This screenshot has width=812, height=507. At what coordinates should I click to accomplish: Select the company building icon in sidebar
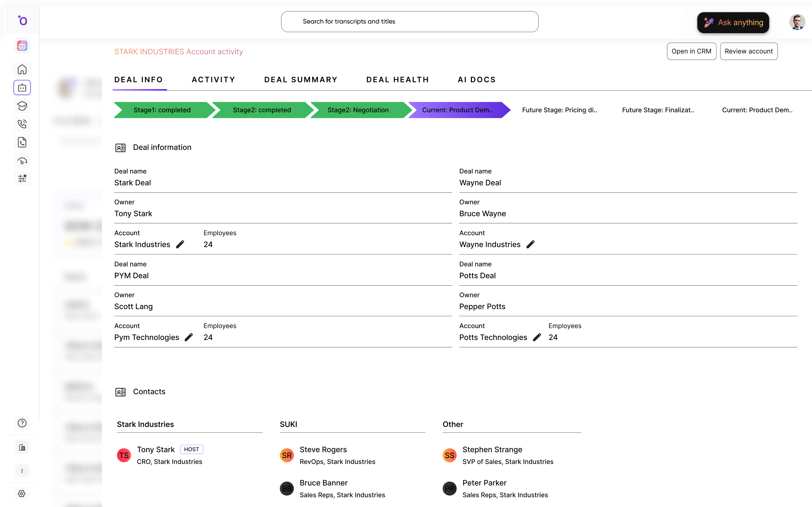click(x=22, y=447)
